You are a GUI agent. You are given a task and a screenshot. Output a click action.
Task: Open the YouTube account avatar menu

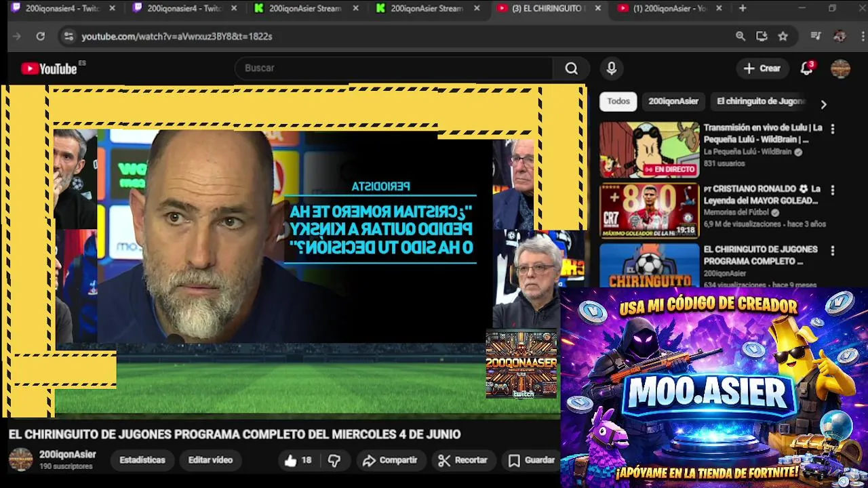[840, 68]
